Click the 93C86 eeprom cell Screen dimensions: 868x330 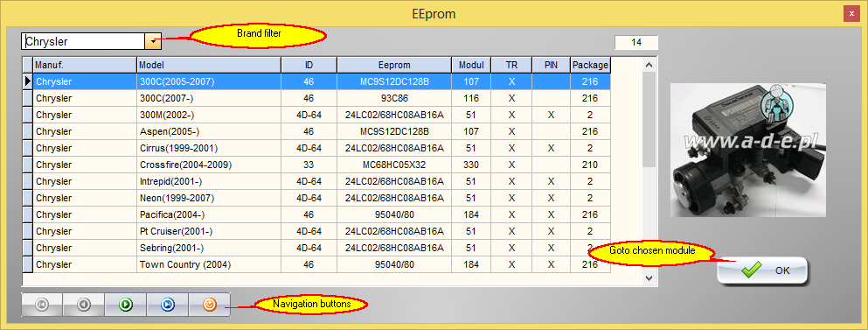[394, 98]
